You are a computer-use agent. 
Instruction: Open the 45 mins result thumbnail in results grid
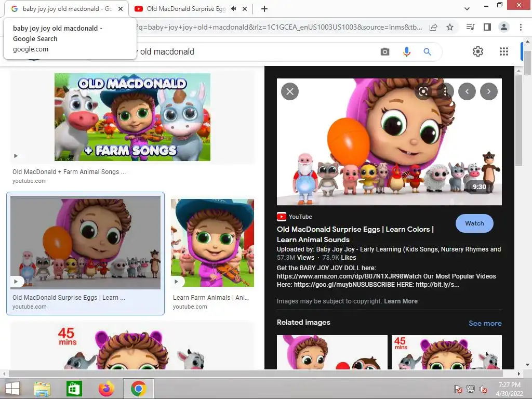pyautogui.click(x=132, y=346)
